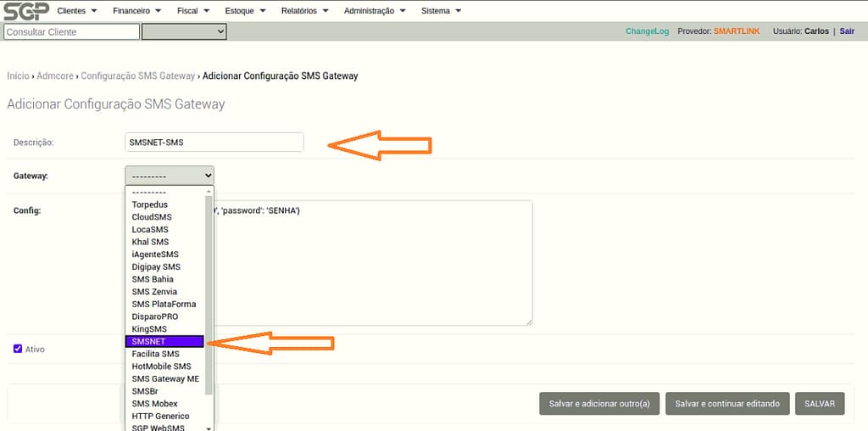Screen dimensions: 868x431
Task: Click the SGP logo icon
Action: [25, 11]
